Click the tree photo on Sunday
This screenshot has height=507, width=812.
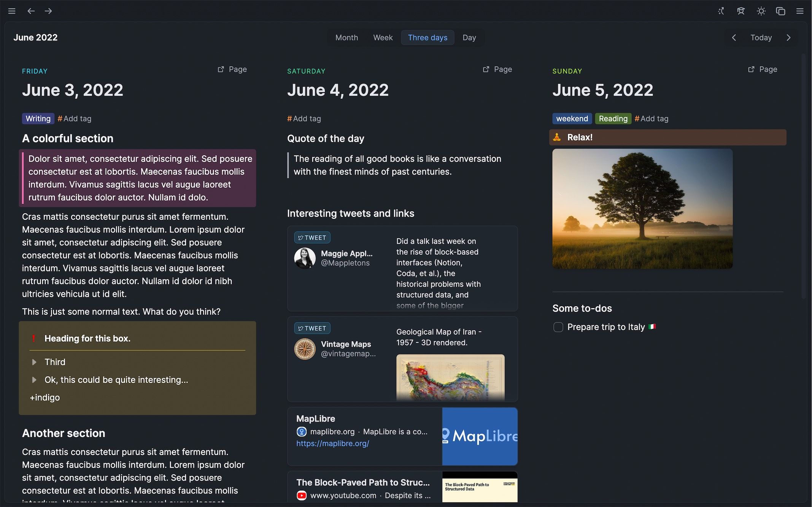click(642, 209)
